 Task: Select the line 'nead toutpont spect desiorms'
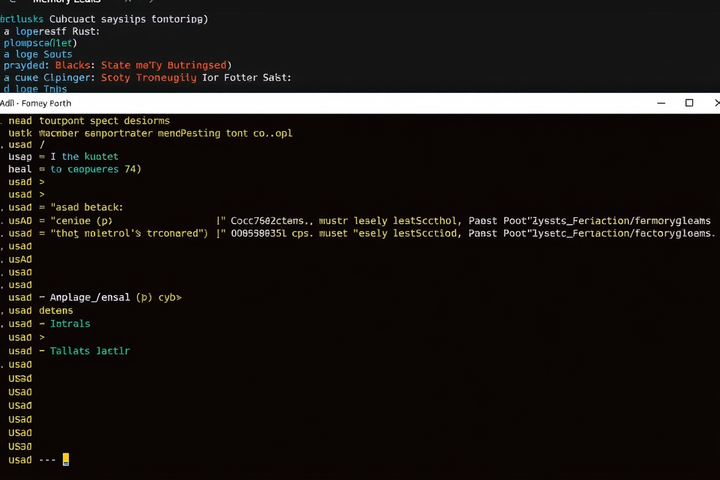click(89, 121)
